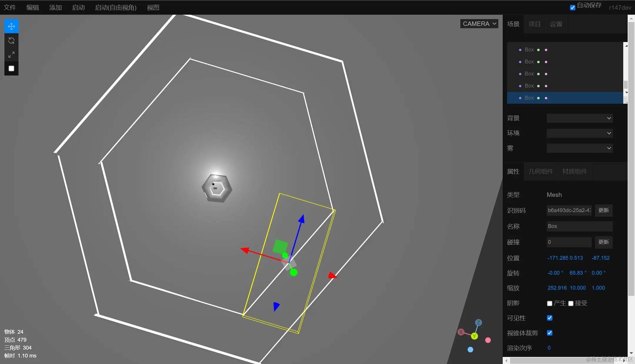
Task: Open the CAMERA dropdown
Action: pyautogui.click(x=479, y=24)
